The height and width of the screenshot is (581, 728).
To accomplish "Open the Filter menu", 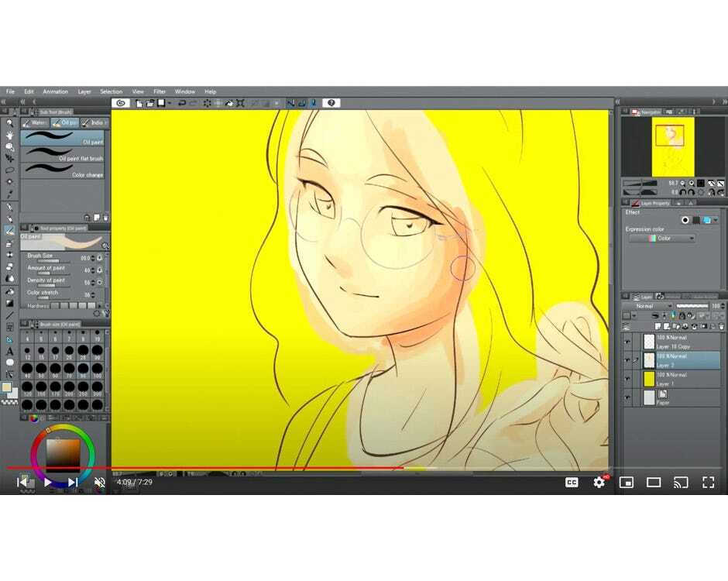I will click(160, 91).
